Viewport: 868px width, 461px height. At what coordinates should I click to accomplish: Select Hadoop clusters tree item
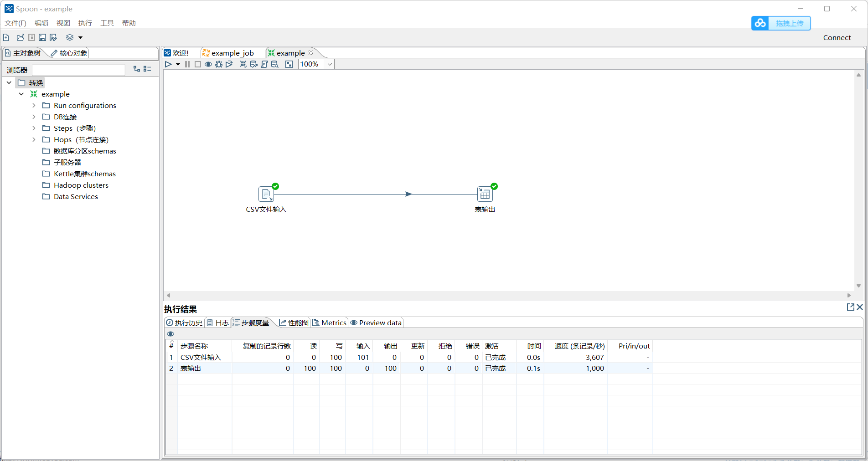[x=81, y=185]
